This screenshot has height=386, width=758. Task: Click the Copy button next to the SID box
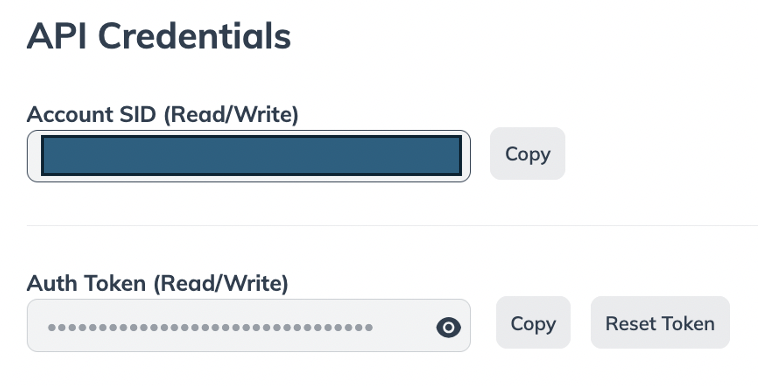coord(527,154)
